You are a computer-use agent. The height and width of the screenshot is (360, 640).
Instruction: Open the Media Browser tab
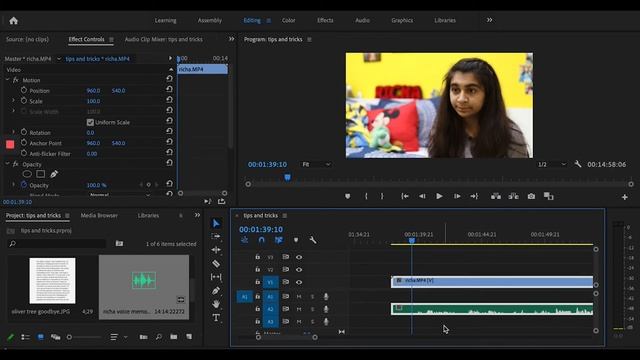point(99,216)
